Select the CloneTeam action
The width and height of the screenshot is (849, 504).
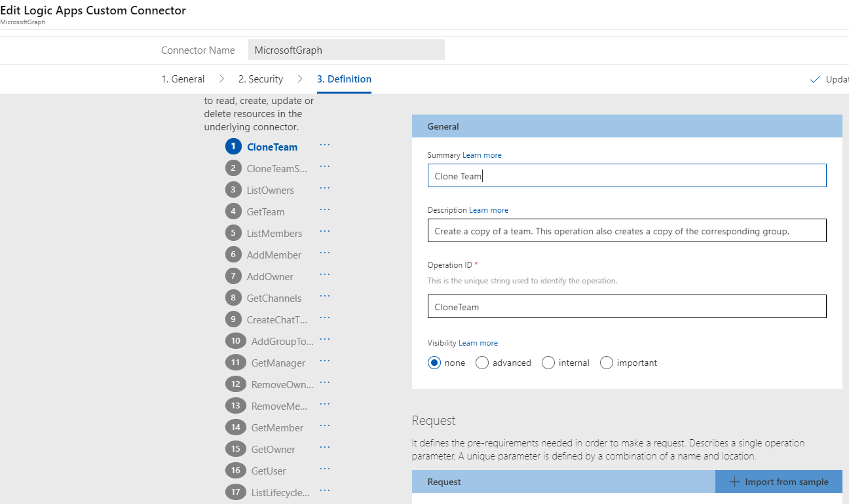272,147
